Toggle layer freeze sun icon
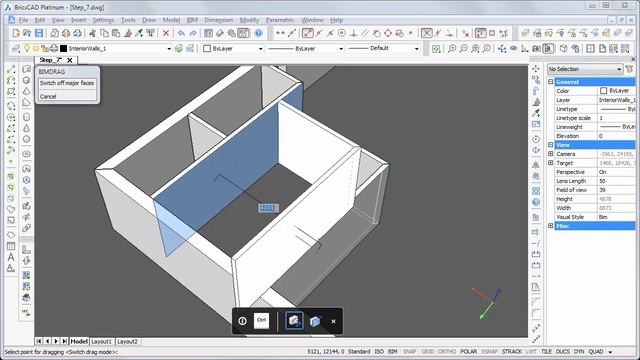Viewport: 640px width, 360px height. [36, 49]
